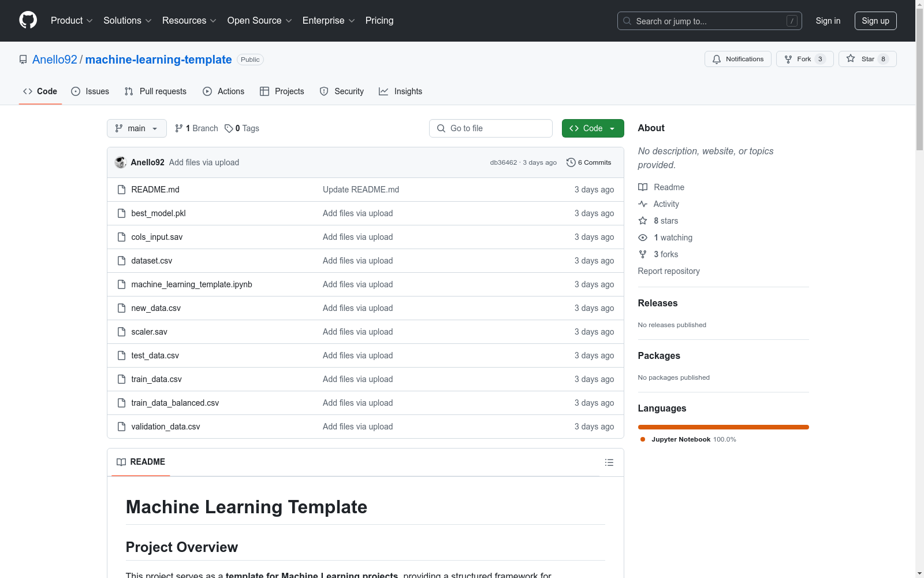Click the file icon beside validation_data.csv
This screenshot has width=924, height=578.
(x=121, y=427)
